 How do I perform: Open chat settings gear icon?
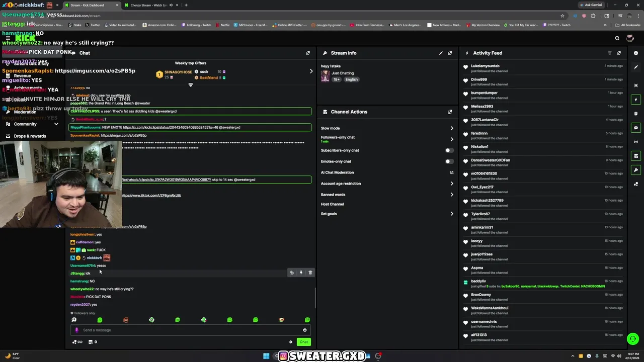[x=290, y=342]
